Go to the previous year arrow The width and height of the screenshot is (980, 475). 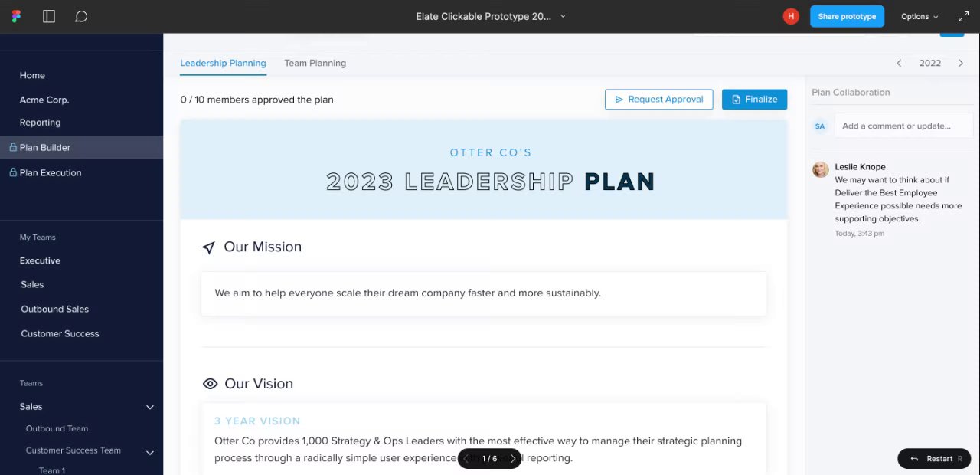point(899,63)
